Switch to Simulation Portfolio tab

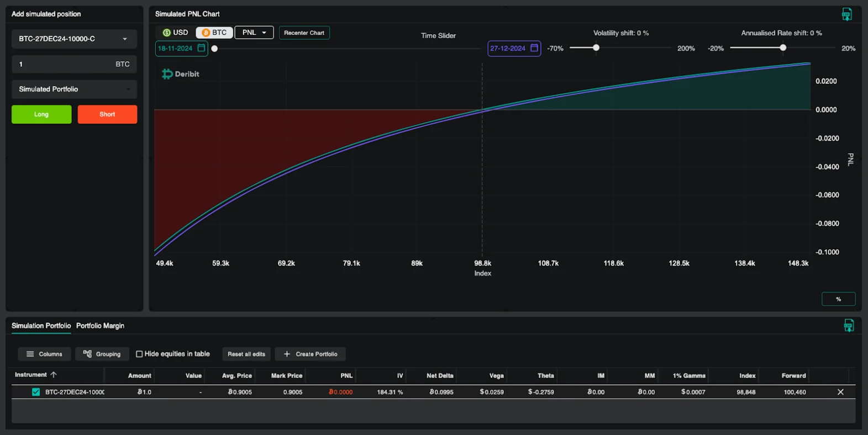[41, 326]
